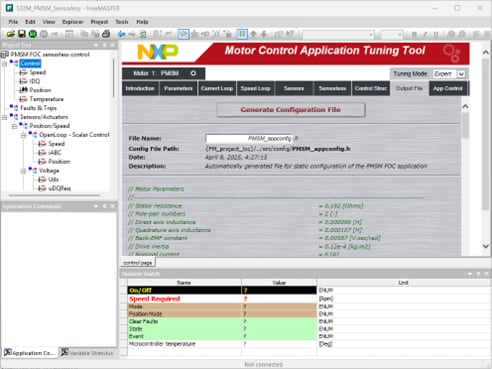Click the refresh page toolbar icon
This screenshot has width=492, height=369.
pyautogui.click(x=143, y=34)
